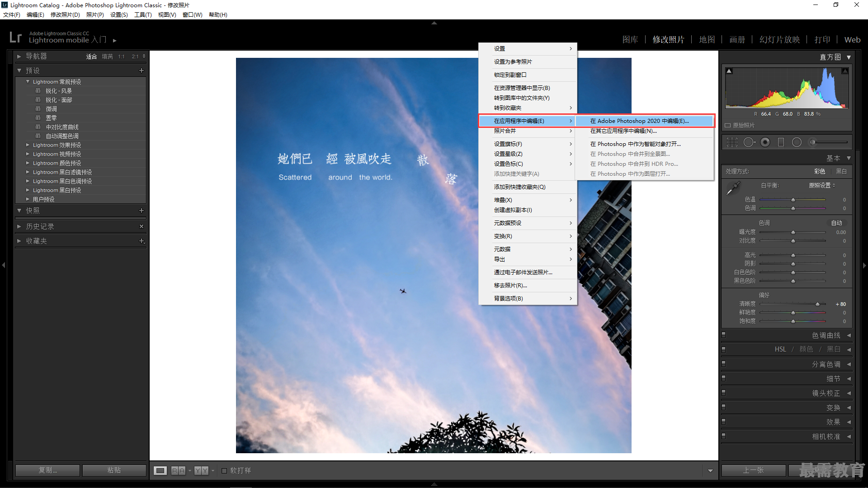The width and height of the screenshot is (868, 488).
Task: Choose 在 Adobe Photoshop 2020 中编辑
Action: pyautogui.click(x=644, y=121)
